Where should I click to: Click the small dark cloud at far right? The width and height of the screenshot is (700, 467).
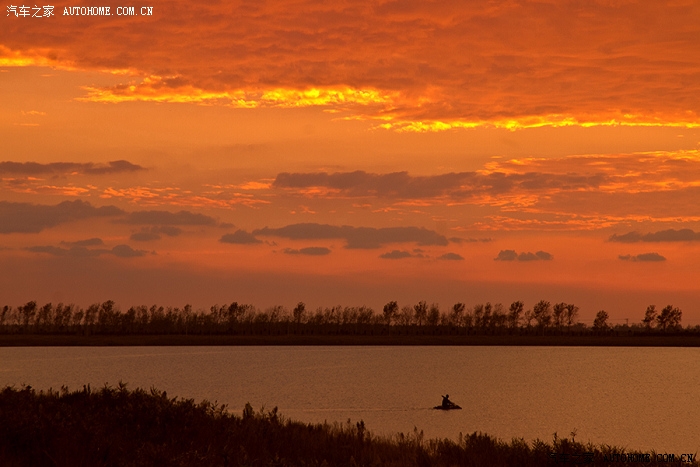click(642, 257)
